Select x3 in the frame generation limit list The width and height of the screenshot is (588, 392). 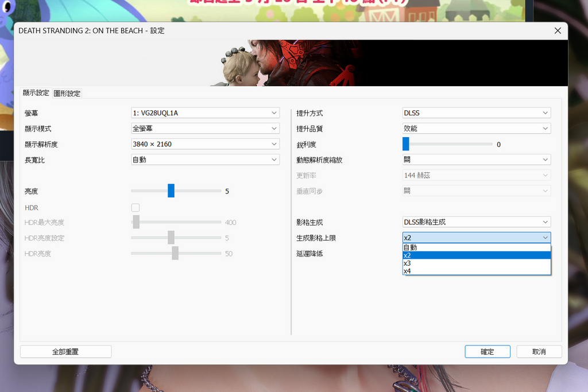[477, 263]
